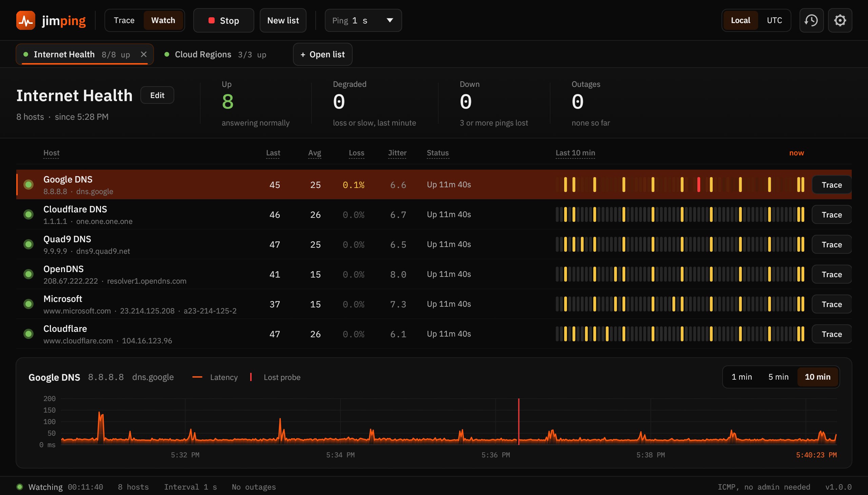Sort by the Host column header

[x=51, y=153]
